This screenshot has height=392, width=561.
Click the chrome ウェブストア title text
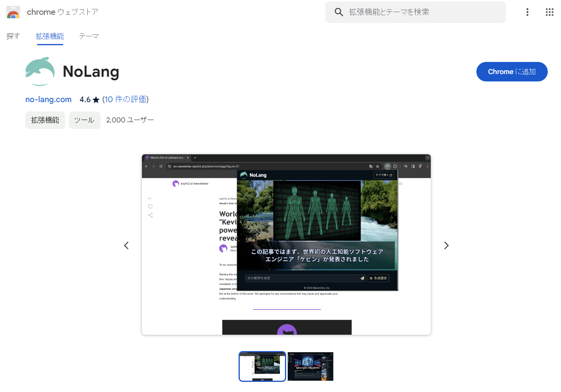click(x=62, y=12)
